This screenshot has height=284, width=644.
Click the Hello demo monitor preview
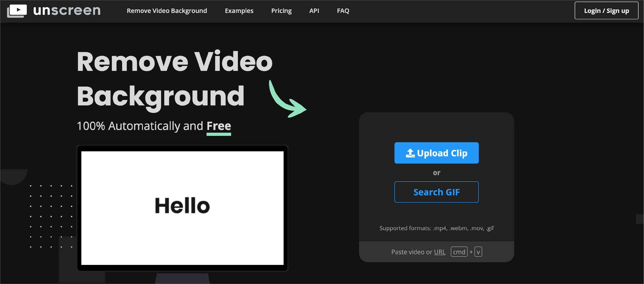(x=182, y=208)
